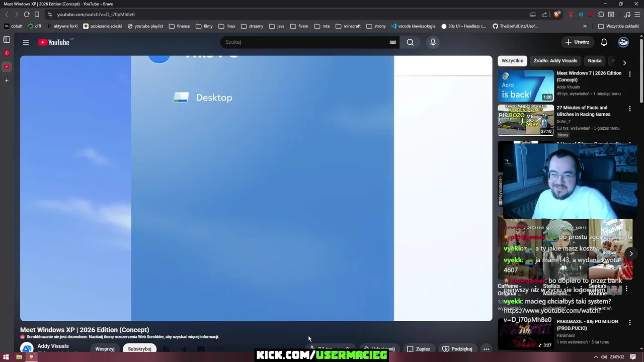Click the red extension icon in toolbar
Screen dimensions: 644x362
pyautogui.click(x=571, y=15)
